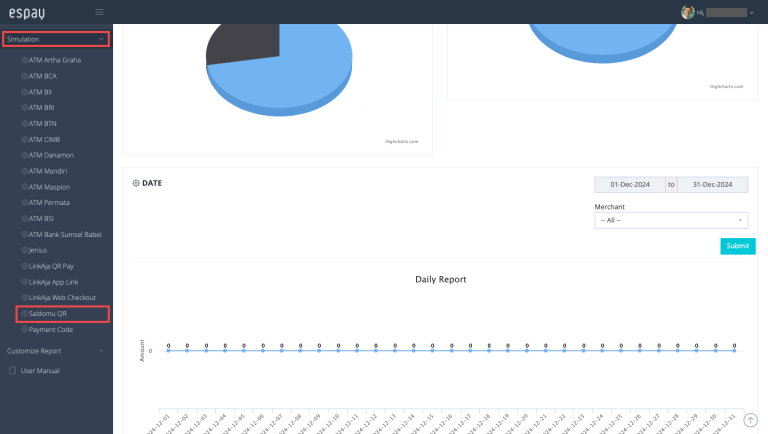Open ATM BRI simulation

click(41, 108)
